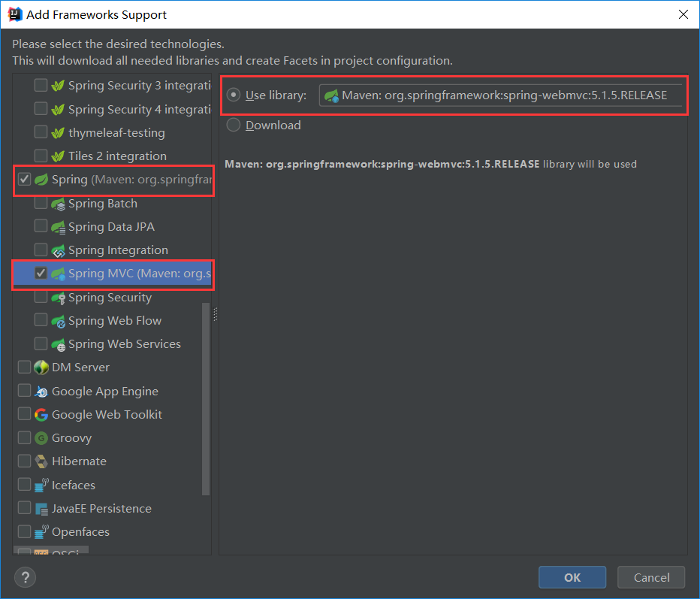Check the DM Server checkbox
Screen dimensions: 700x599
[x=24, y=368]
